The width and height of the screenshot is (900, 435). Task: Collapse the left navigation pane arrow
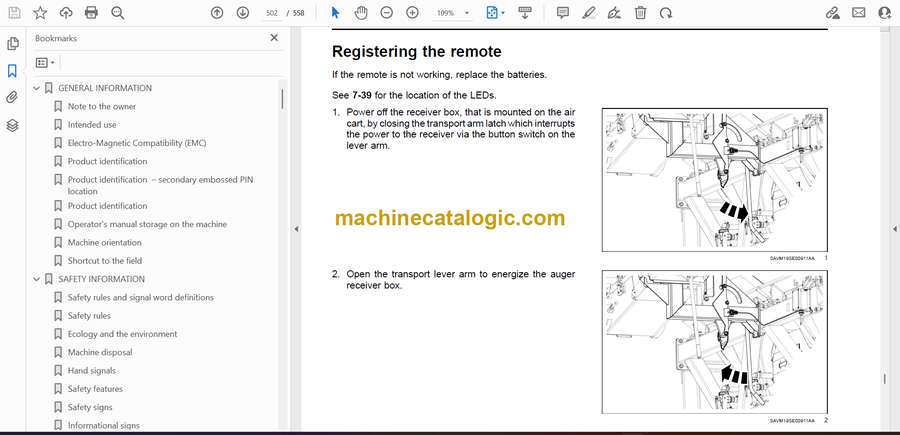click(x=296, y=229)
